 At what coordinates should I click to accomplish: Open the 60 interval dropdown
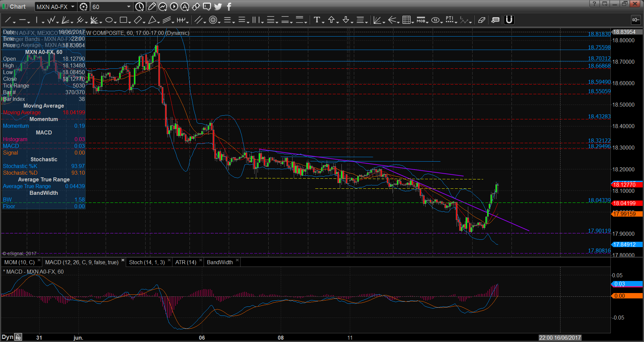pos(128,6)
